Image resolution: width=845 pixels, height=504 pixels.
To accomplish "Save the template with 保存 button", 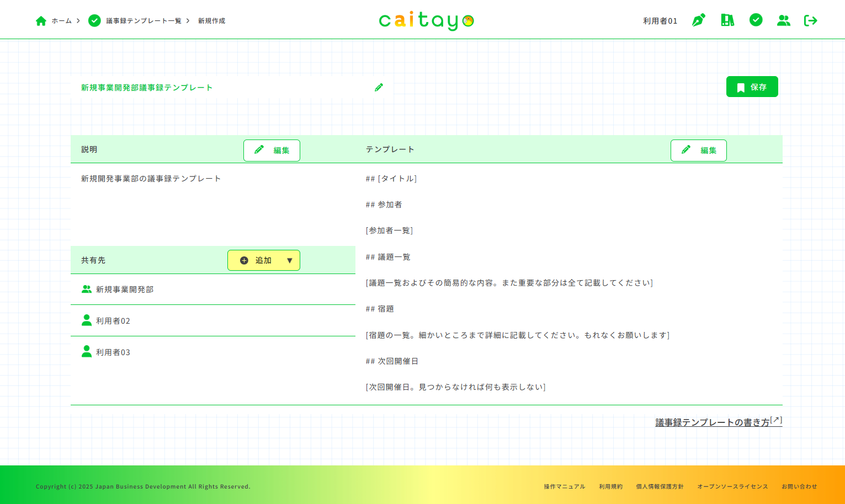I will 752,87.
